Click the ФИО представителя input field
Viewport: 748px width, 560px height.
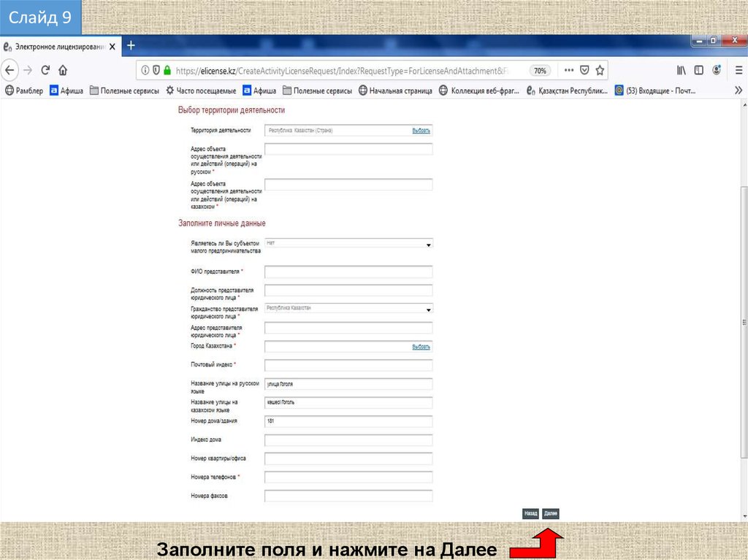click(x=348, y=272)
